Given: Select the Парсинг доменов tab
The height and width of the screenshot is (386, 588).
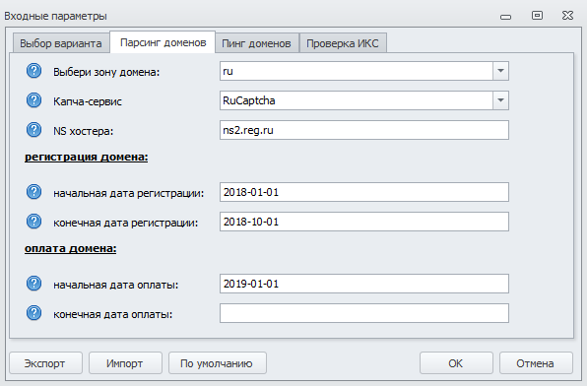Looking at the screenshot, I should click(x=163, y=42).
